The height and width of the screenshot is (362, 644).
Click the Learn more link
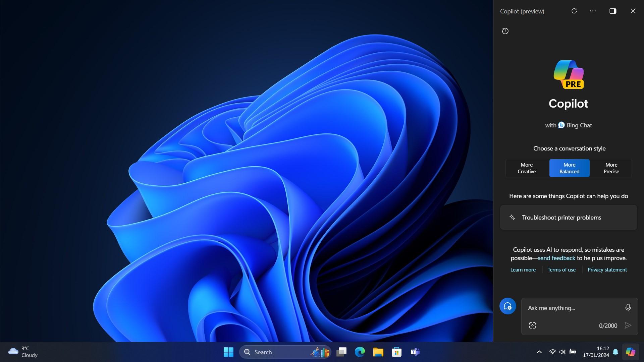click(523, 269)
